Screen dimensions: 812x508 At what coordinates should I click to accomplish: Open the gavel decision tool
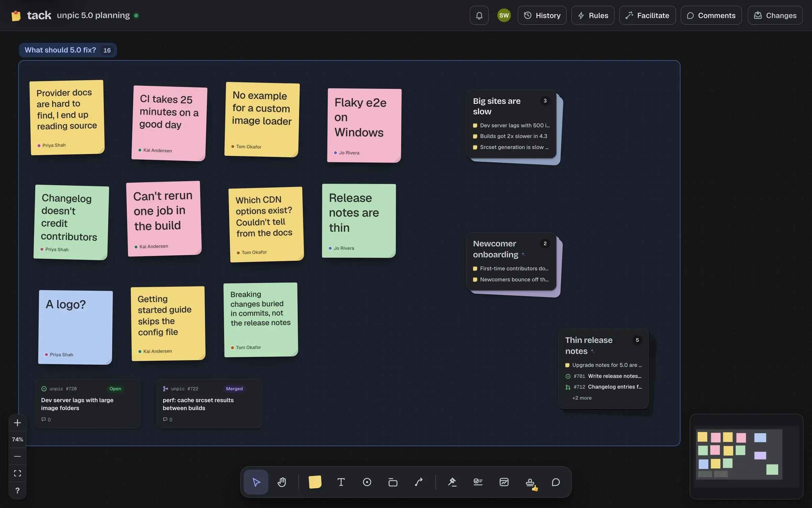coord(452,482)
